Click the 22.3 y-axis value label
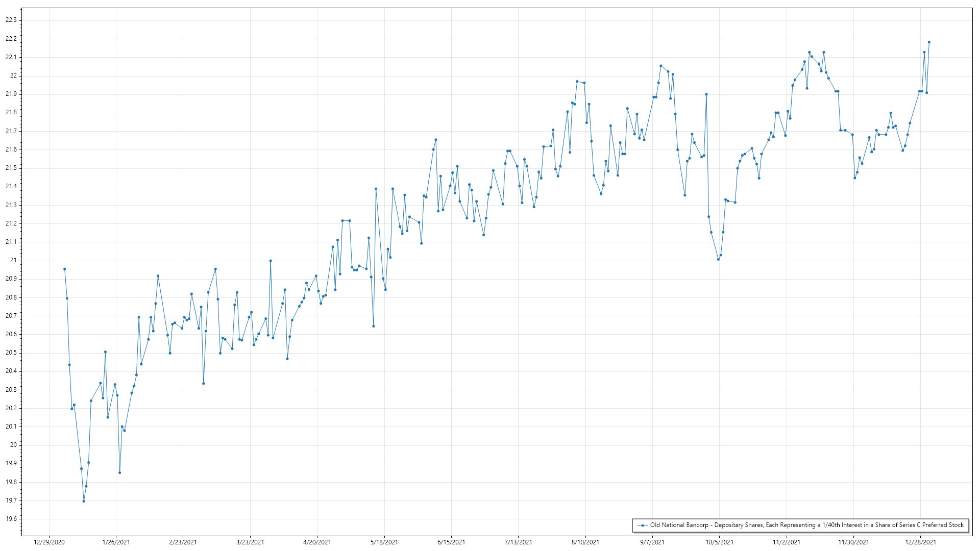 (x=11, y=20)
